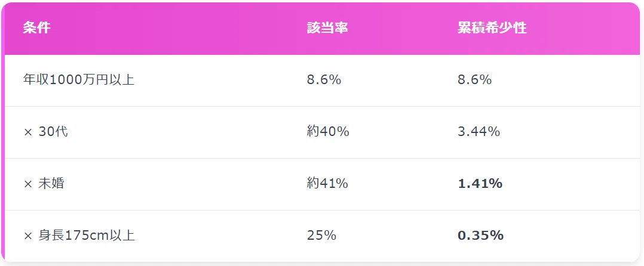The height and width of the screenshot is (266, 644).
Task: Click the 3.44% cumulative rarity value
Action: tap(479, 132)
